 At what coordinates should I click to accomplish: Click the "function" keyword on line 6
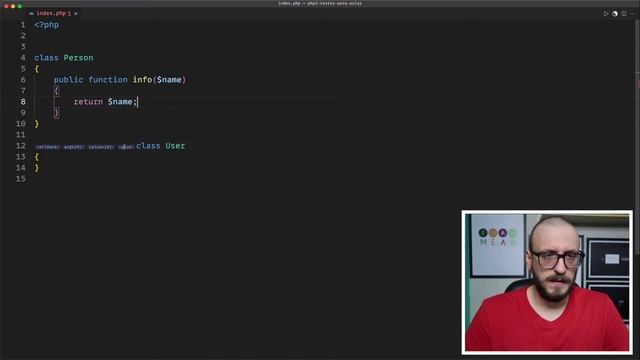[x=108, y=80]
